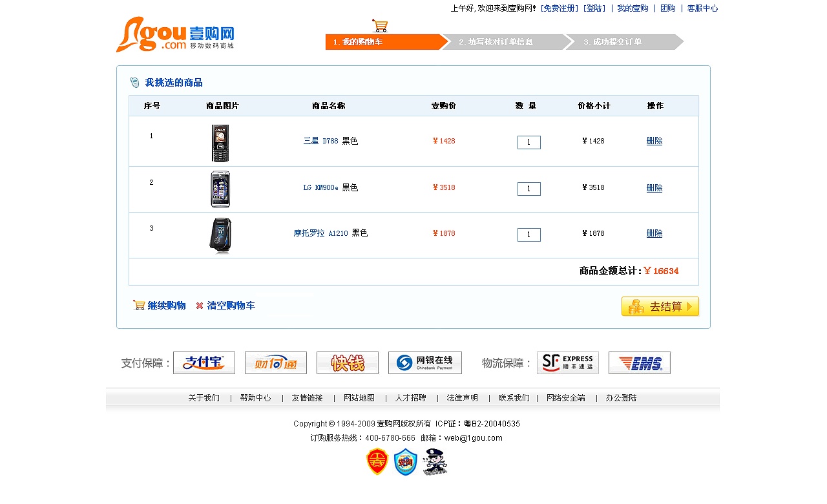The height and width of the screenshot is (504, 827).
Task: Click the total amount ￥16634
Action: [661, 271]
